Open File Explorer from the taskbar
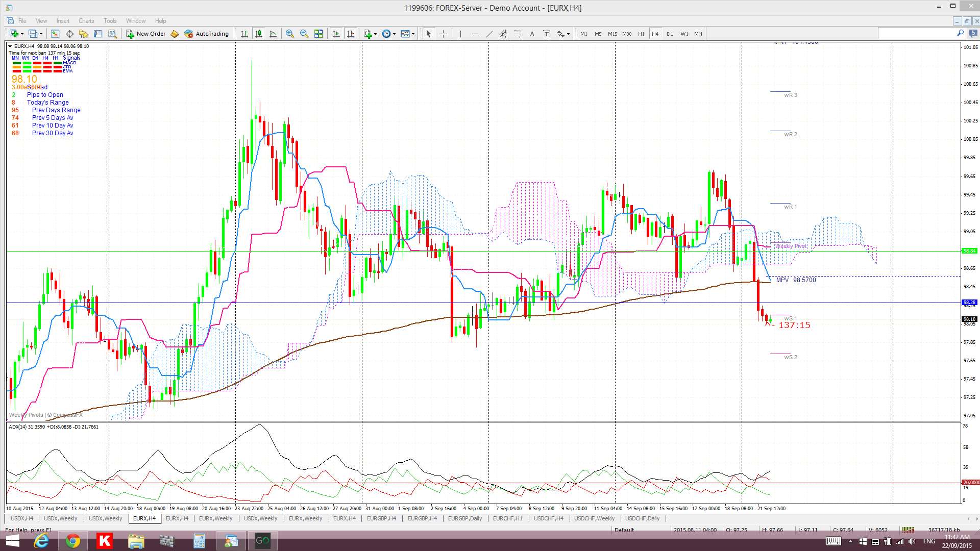 pyautogui.click(x=136, y=541)
